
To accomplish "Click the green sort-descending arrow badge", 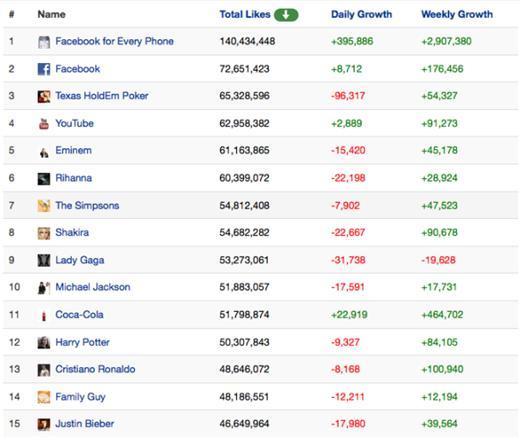I will [x=286, y=15].
